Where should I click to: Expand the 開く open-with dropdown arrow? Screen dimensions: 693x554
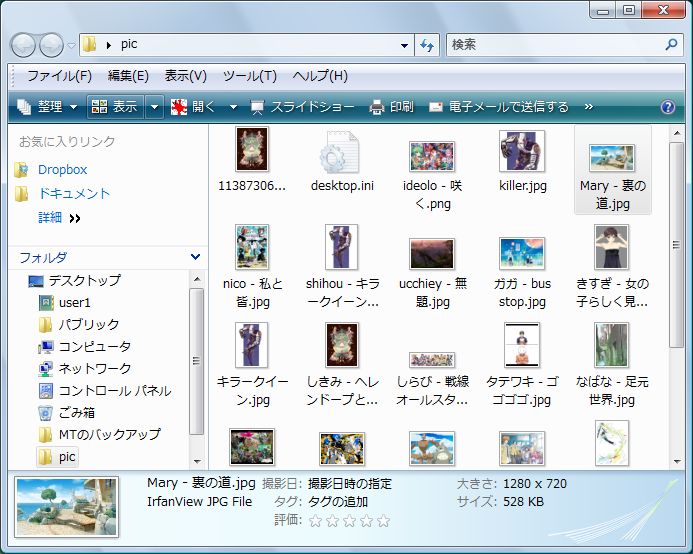coord(233,107)
